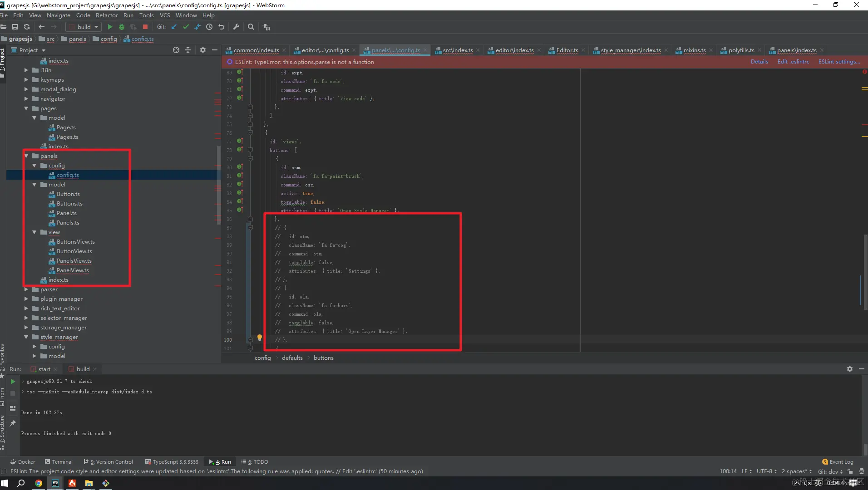This screenshot has height=490, width=868.
Task: Click the defaults breadcrumb below the editor
Action: (x=292, y=358)
